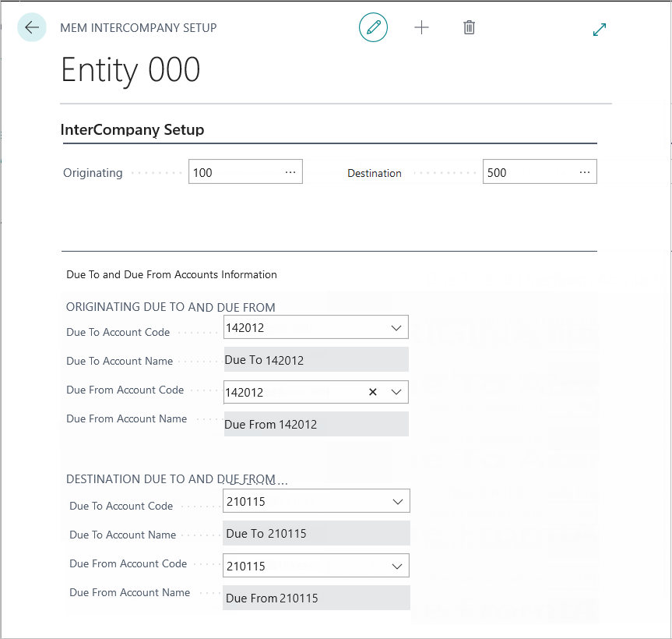Click the Due To and Due From Accounts Information heading
This screenshot has width=672, height=639.
coord(171,274)
